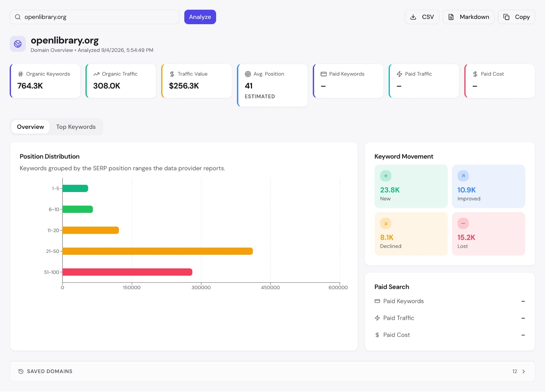
Task: Click the 11-20 position orange bar
Action: (91, 230)
